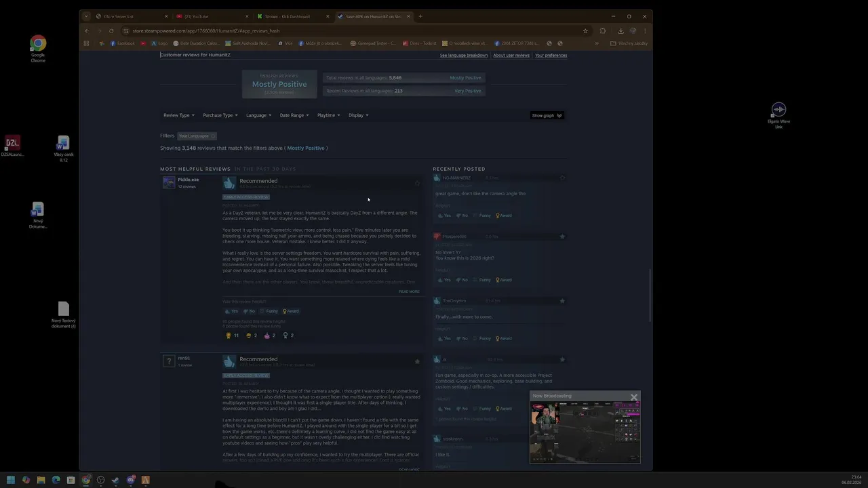
Task: Reload the Steam store page
Action: pos(111,30)
